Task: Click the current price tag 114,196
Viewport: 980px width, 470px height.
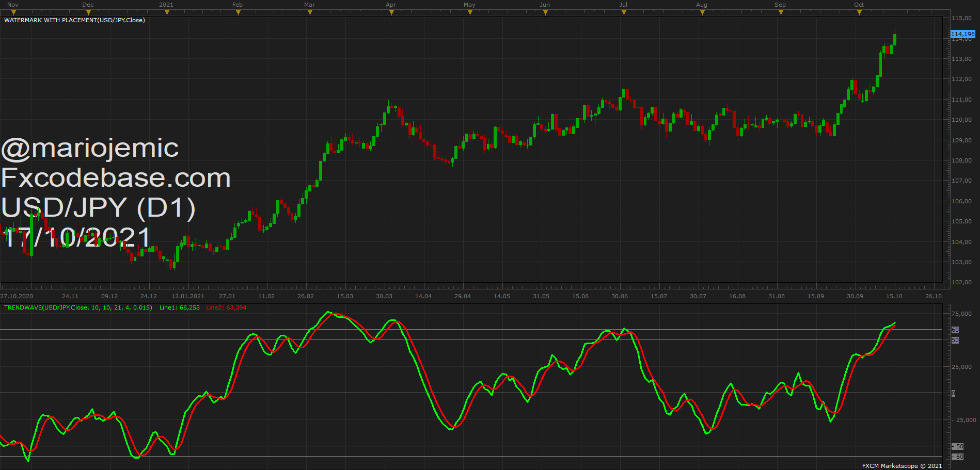Action: point(963,34)
